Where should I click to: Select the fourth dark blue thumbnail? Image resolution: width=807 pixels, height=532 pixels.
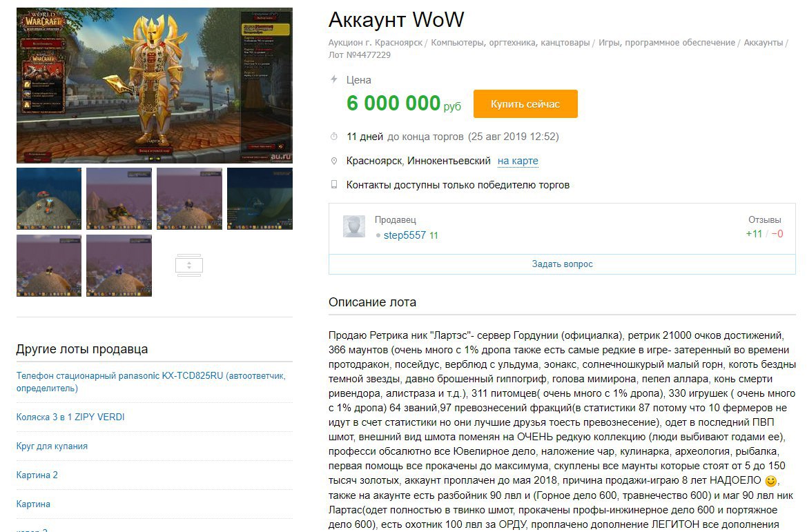pyautogui.click(x=260, y=199)
